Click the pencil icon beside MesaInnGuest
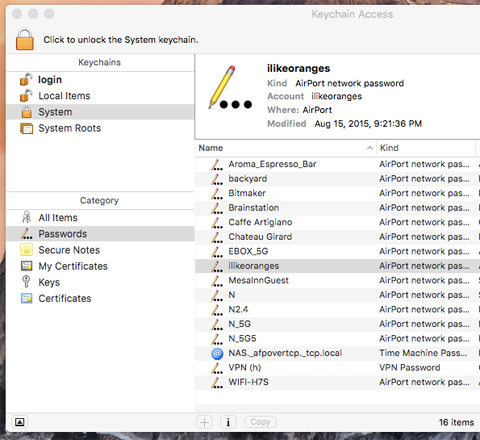 coord(217,281)
